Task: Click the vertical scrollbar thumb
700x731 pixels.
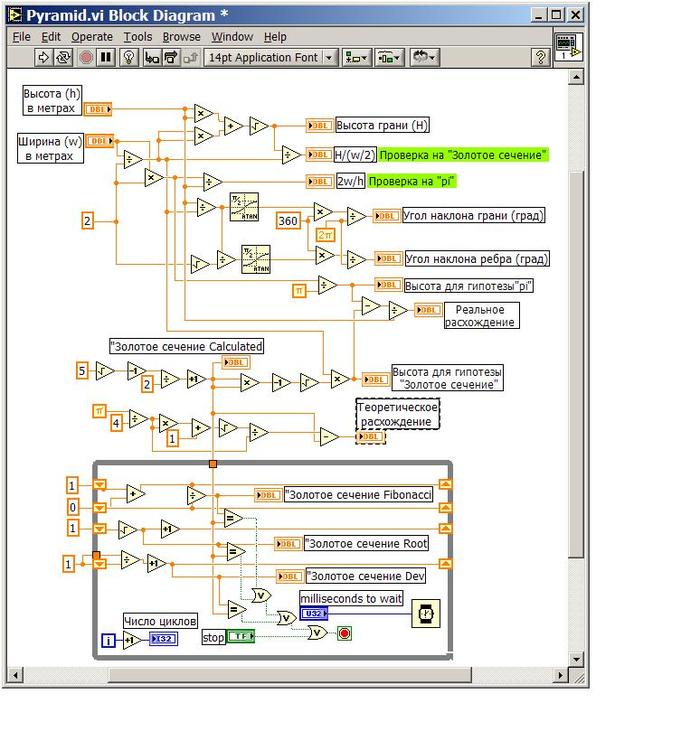Action: coord(576,365)
